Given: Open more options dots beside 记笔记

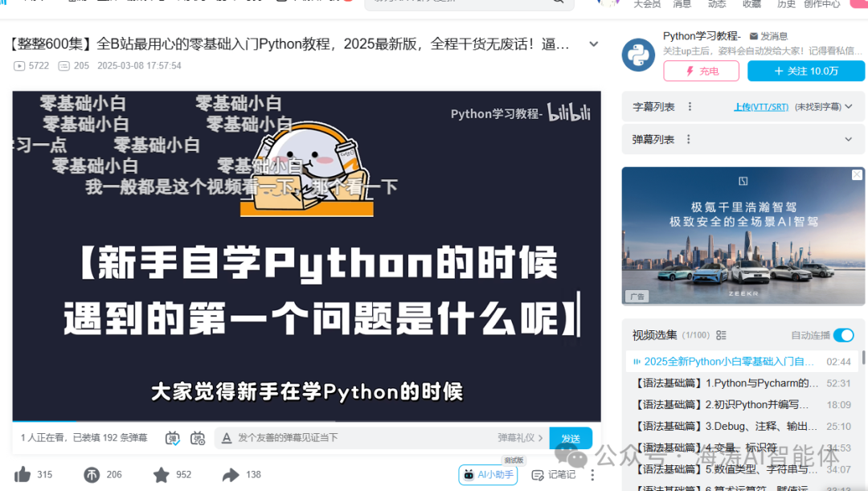Looking at the screenshot, I should click(x=592, y=474).
